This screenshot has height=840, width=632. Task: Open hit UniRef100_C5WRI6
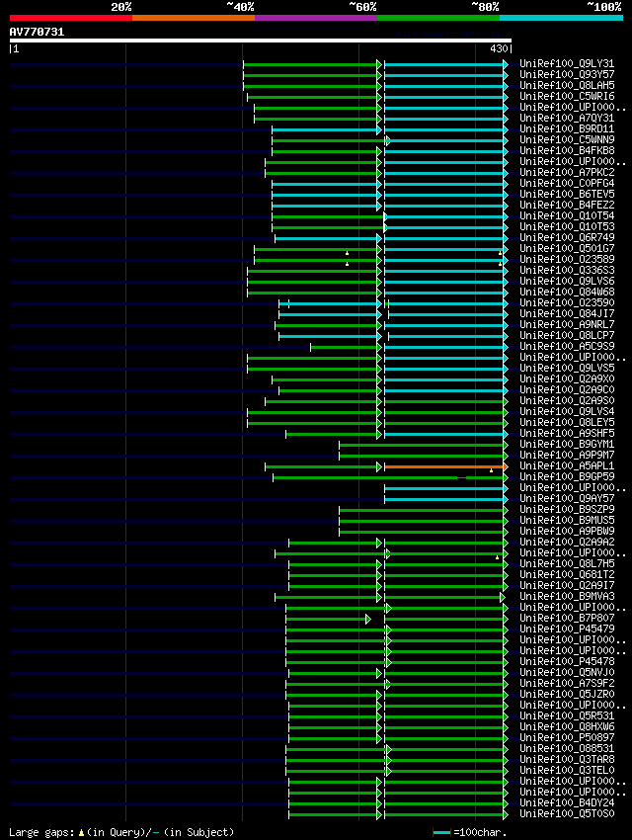[x=567, y=97]
